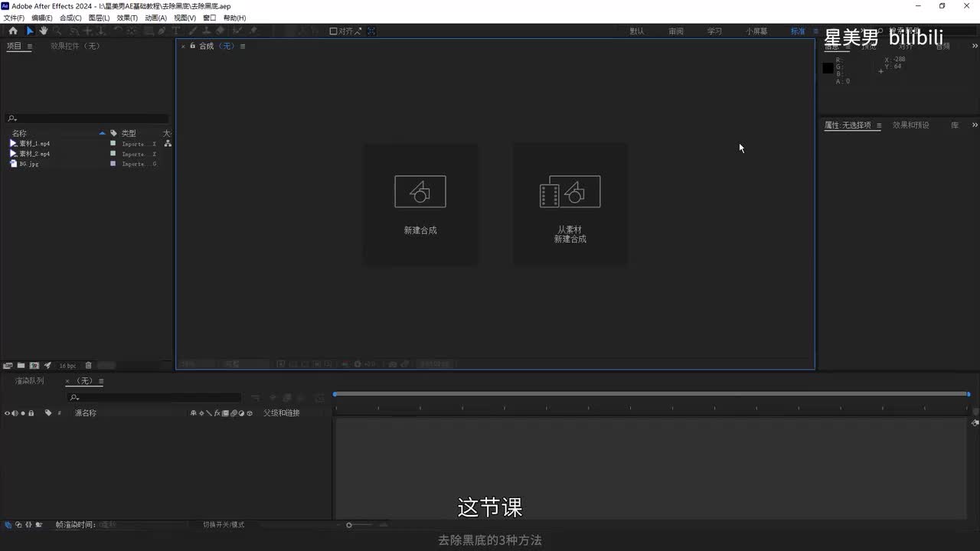980x551 pixels.
Task: Open the 视图(V) menu
Action: click(x=185, y=18)
